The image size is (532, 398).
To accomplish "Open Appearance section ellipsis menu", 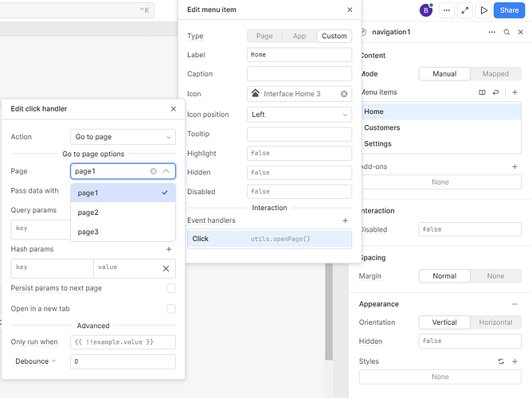I will pos(514,304).
